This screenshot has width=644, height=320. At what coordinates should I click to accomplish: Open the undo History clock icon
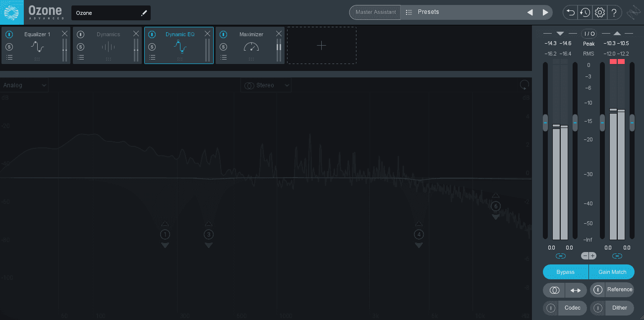coord(585,12)
